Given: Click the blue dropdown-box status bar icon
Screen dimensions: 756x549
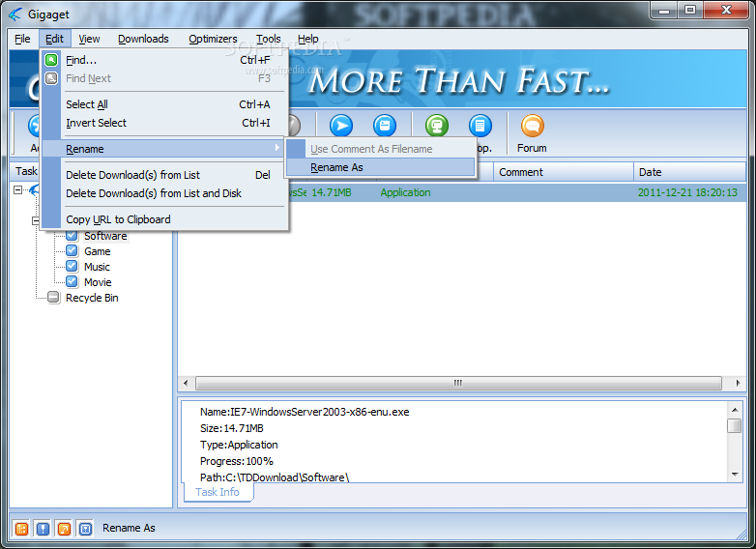Looking at the screenshot, I should coord(85,529).
